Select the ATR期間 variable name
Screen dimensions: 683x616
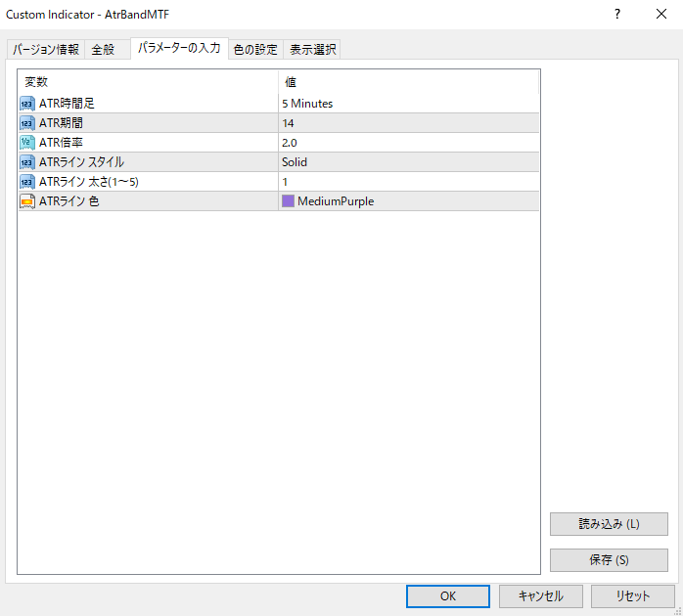coord(61,123)
